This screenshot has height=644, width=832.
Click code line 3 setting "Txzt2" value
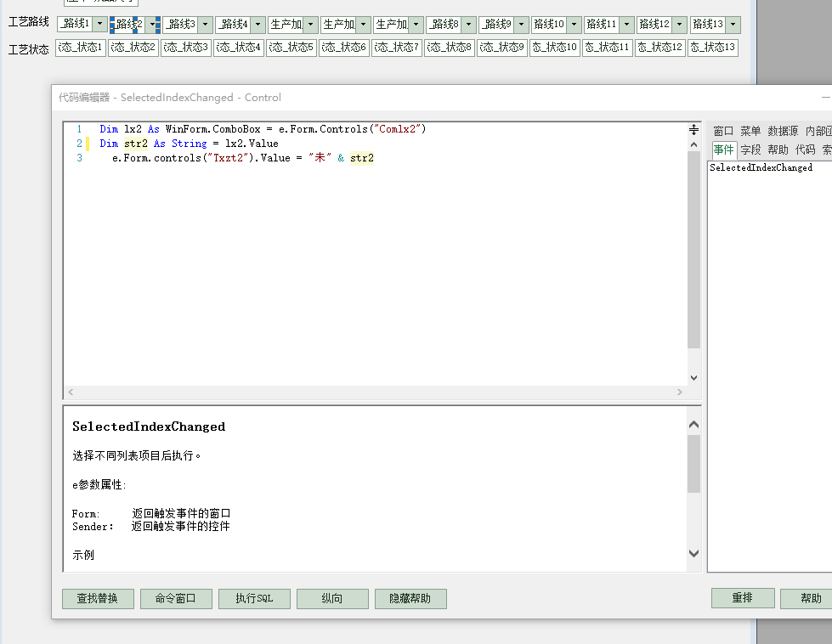tap(242, 157)
